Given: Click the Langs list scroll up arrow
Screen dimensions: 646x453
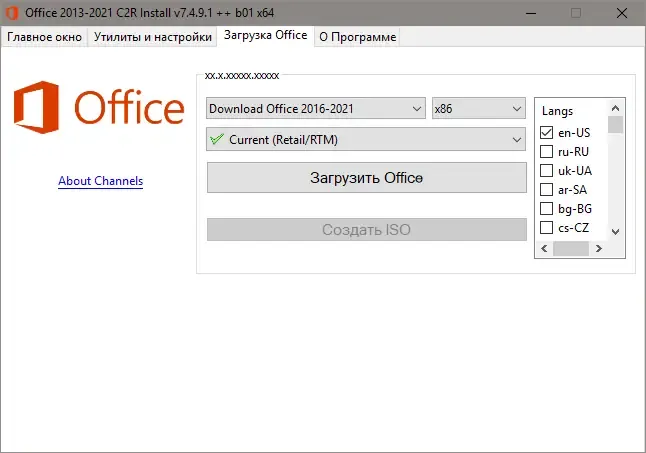Looking at the screenshot, I should click(x=616, y=108).
